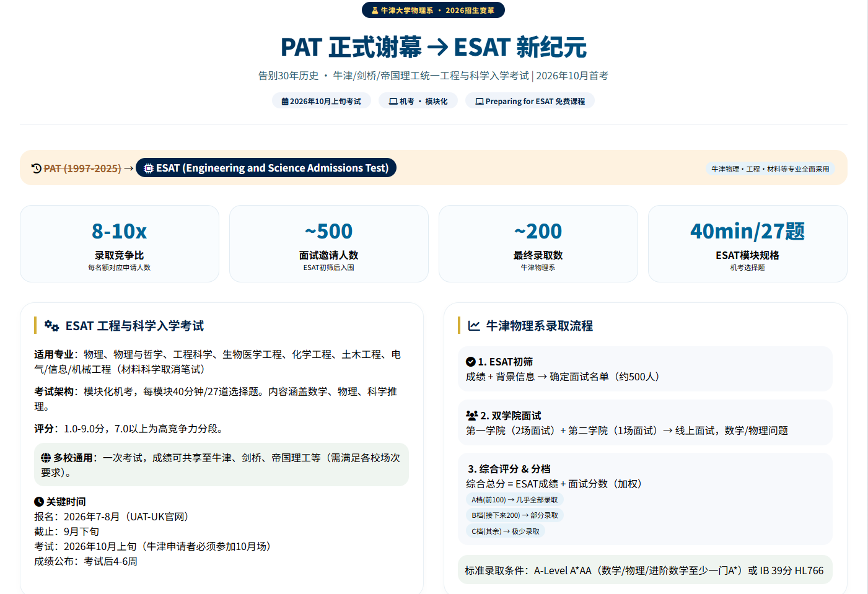This screenshot has height=594, width=868.
Task: Click the calendar icon beside 2026年10月上旬考试
Action: tap(285, 102)
